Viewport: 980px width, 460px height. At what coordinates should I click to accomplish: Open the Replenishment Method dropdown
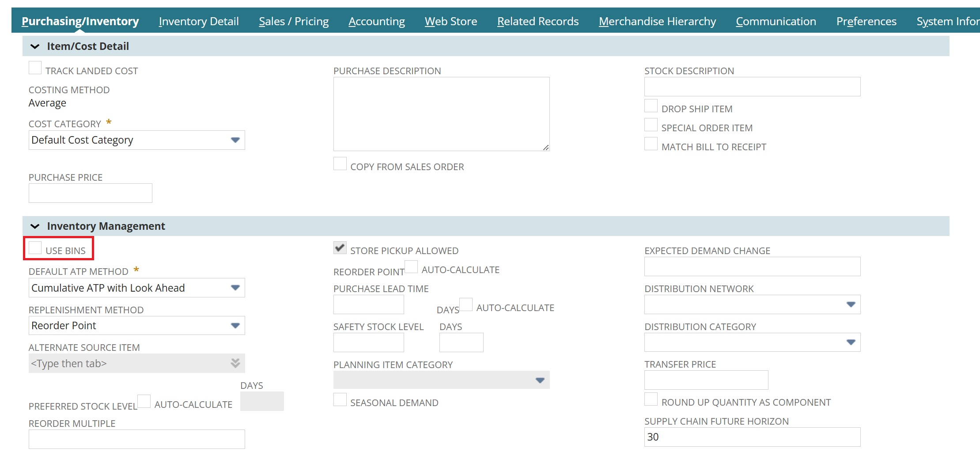pos(235,326)
